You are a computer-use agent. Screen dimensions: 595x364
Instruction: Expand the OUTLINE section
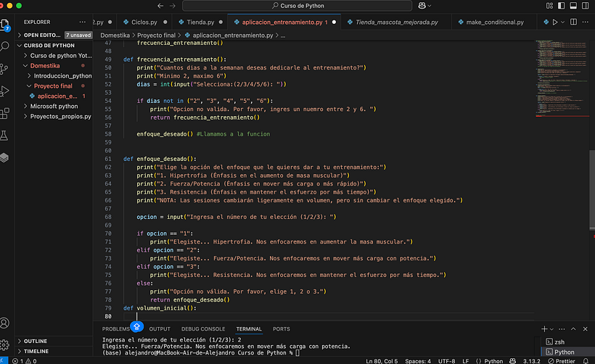coord(54,341)
